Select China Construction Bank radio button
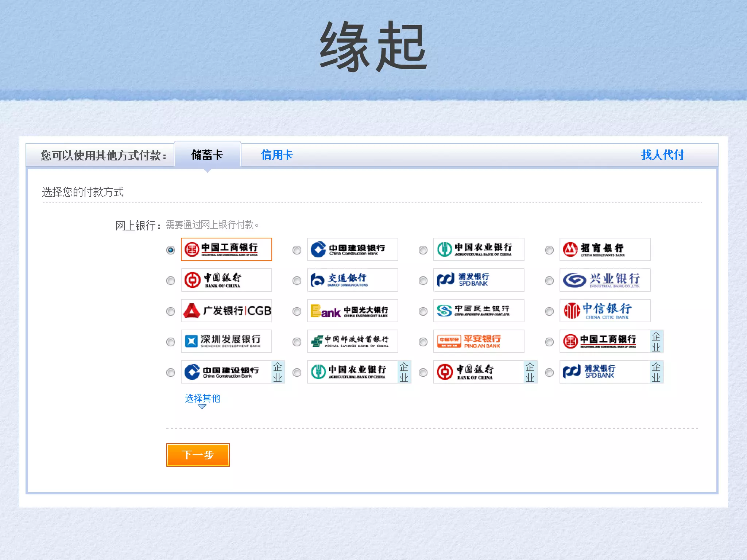 pos(297,250)
